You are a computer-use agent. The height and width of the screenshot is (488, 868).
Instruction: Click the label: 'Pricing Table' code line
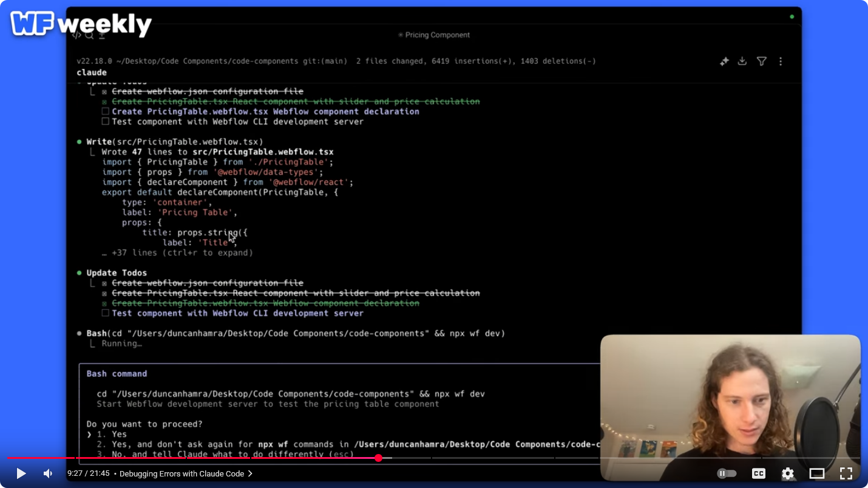[x=180, y=213]
